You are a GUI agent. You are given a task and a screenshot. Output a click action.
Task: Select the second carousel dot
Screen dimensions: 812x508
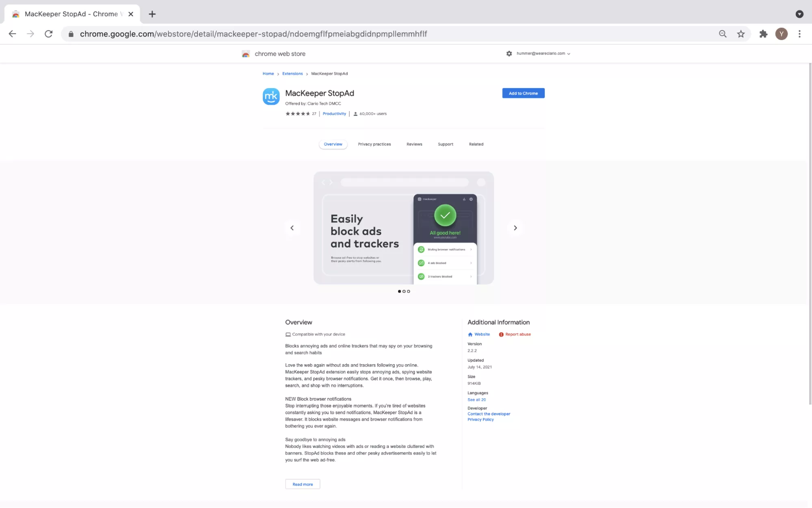click(x=404, y=291)
